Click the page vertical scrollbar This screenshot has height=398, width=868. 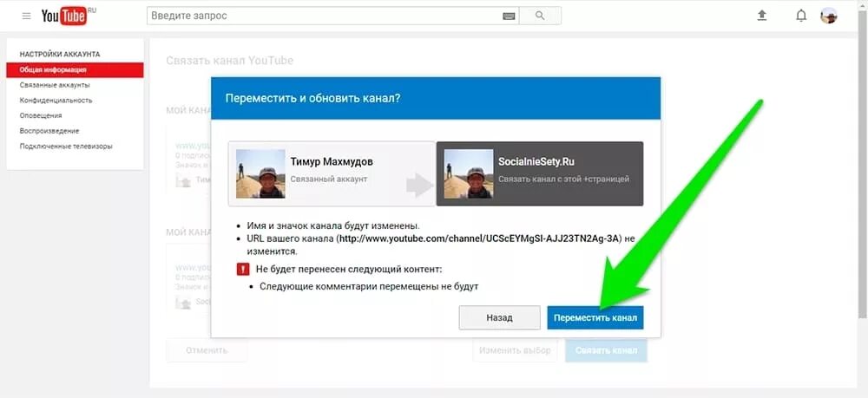pyautogui.click(x=863, y=166)
